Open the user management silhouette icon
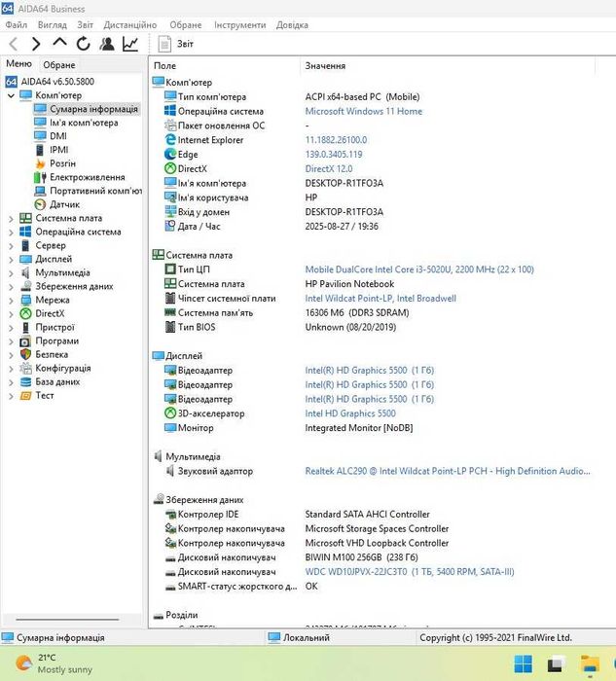The image size is (616, 681). [x=107, y=44]
